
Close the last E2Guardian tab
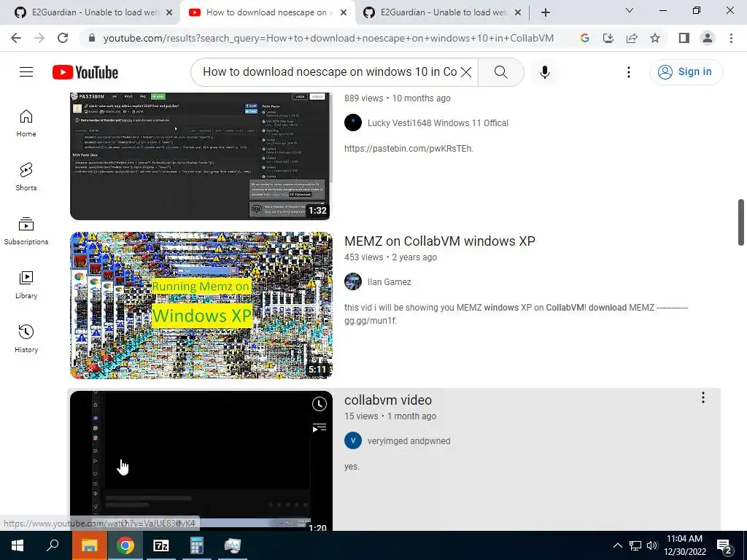coord(518,12)
